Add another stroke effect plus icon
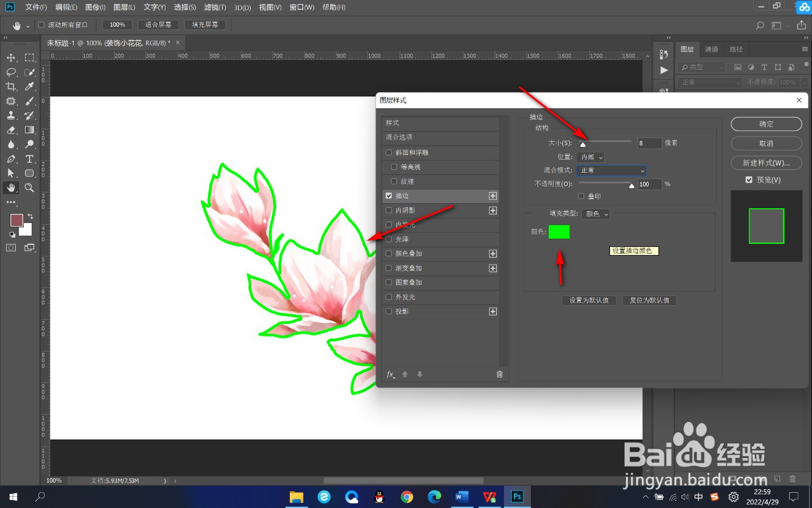Screen dimensions: 812x508 pyautogui.click(x=493, y=196)
